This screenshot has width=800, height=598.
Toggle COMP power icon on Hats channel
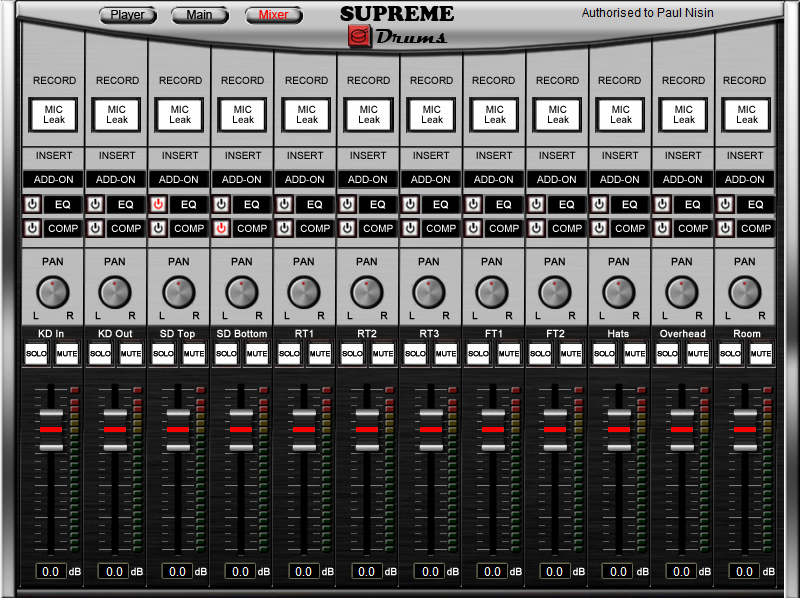599,228
